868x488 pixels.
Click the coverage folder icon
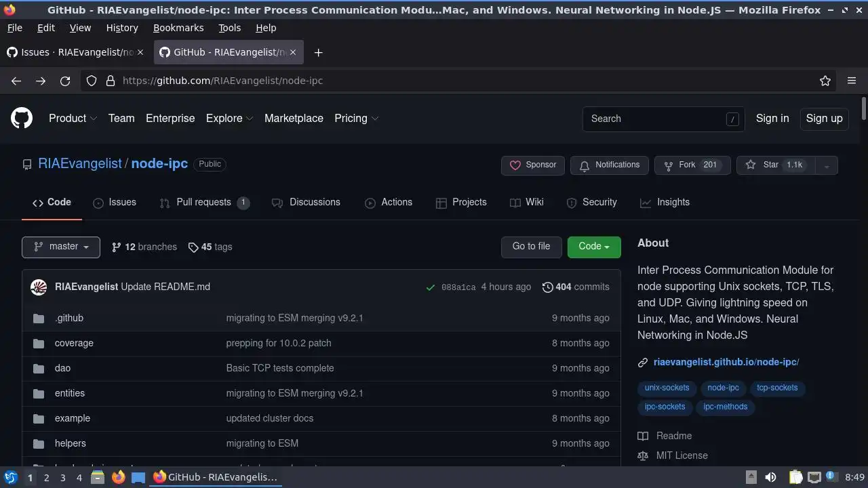tap(39, 343)
